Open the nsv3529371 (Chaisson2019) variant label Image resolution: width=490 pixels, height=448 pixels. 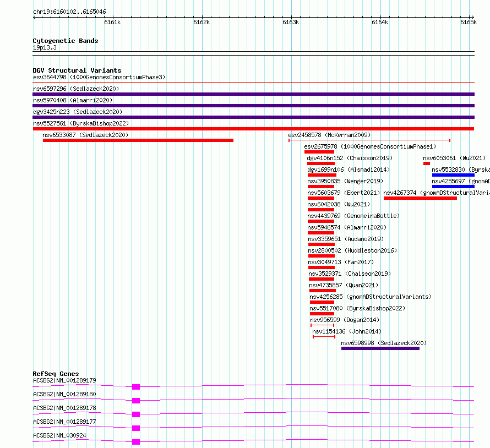(350, 274)
